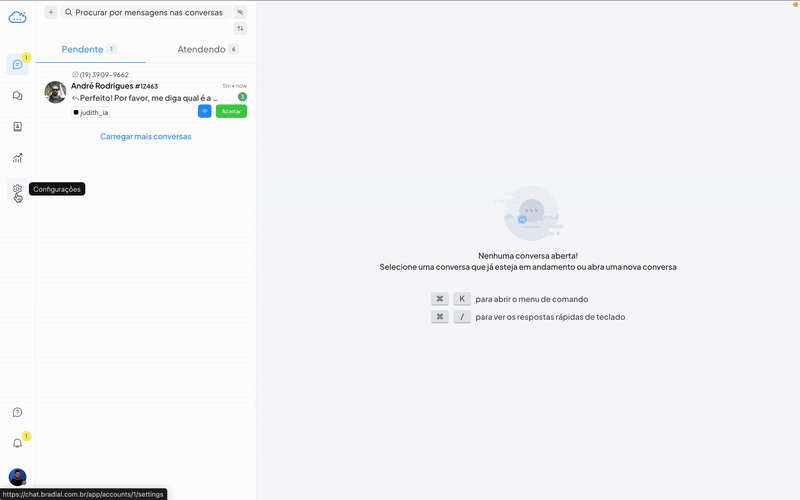Open André Rodrigues contact avatar
This screenshot has width=800, height=500.
pyautogui.click(x=56, y=92)
